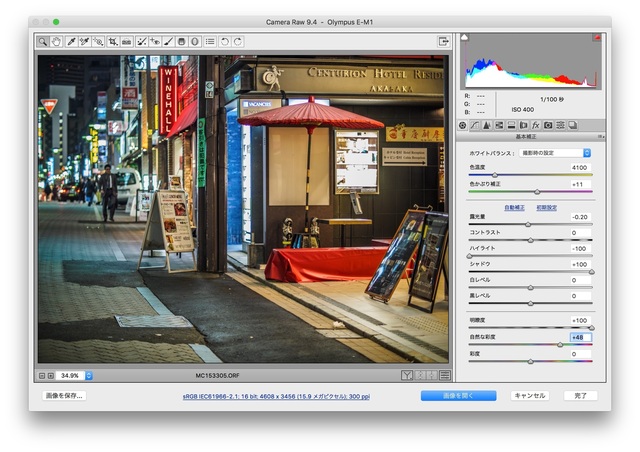Toggle panel settings preview icon
This screenshot has height=452, width=640.
[x=445, y=375]
